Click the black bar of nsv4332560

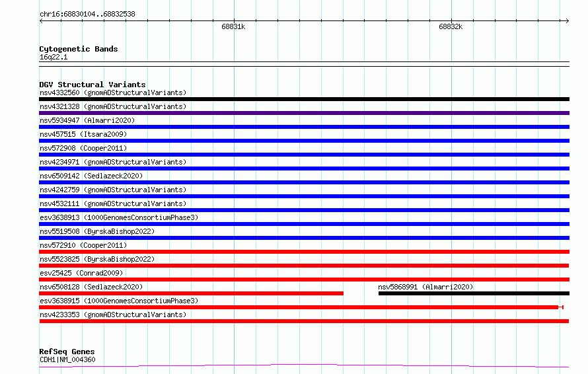point(304,99)
